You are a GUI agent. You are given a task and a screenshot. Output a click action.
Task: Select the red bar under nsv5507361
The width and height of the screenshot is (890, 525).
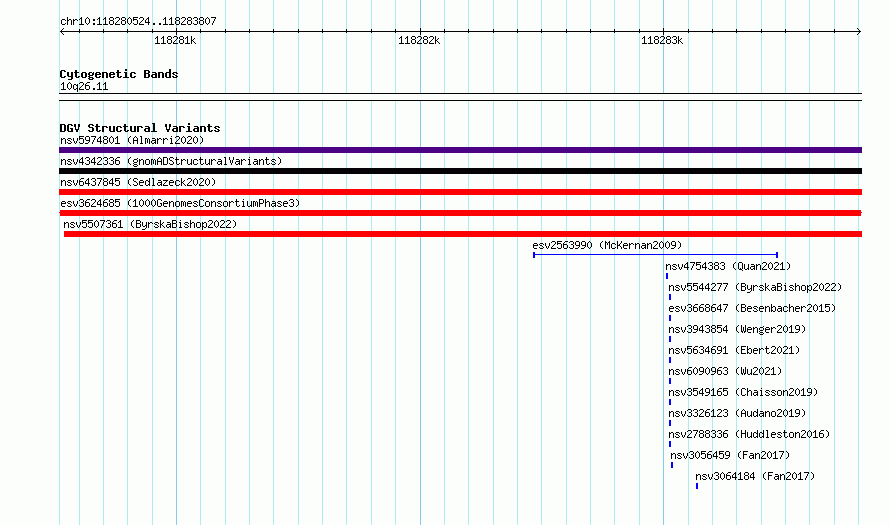click(463, 234)
